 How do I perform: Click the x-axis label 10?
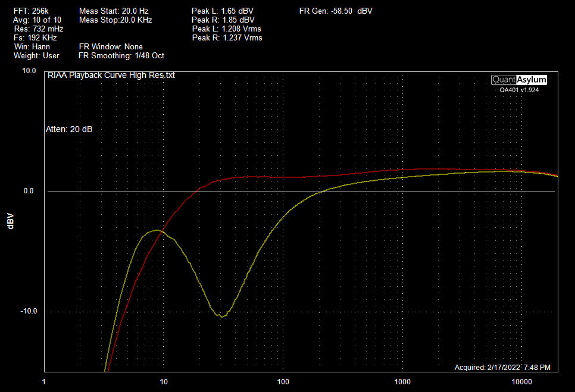pos(164,382)
